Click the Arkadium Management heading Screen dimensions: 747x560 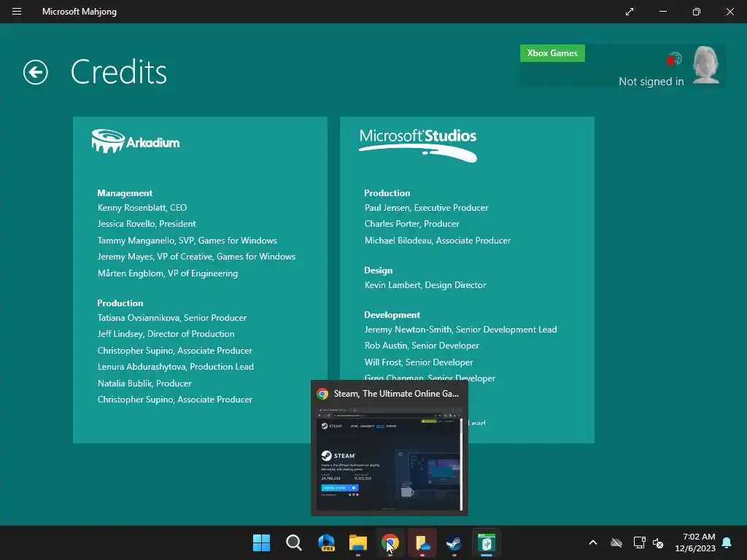click(125, 192)
